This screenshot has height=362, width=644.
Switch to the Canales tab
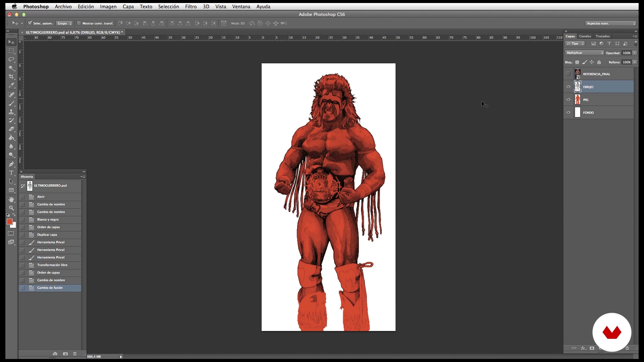tap(585, 36)
